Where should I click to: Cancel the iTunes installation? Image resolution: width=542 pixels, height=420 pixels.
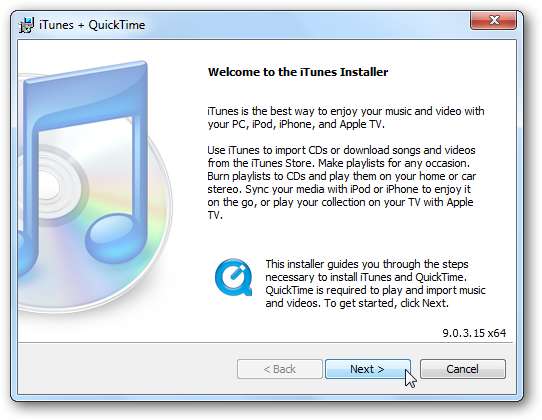(x=462, y=369)
